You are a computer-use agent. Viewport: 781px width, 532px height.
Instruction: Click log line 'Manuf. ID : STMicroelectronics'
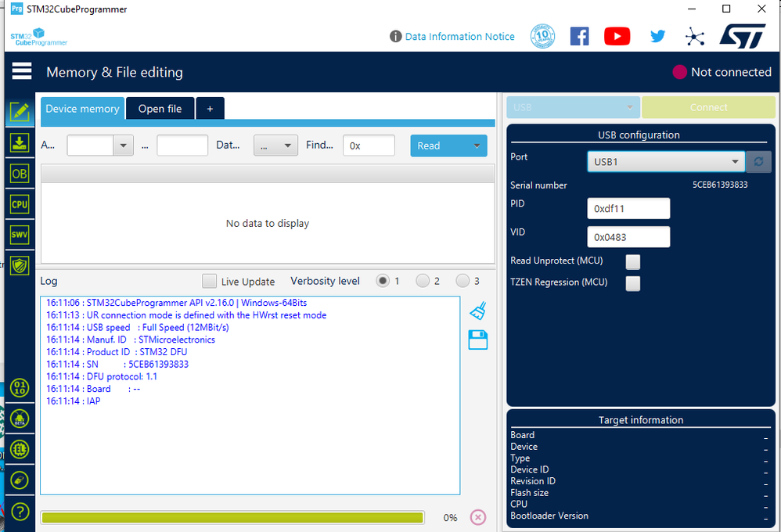click(x=131, y=340)
